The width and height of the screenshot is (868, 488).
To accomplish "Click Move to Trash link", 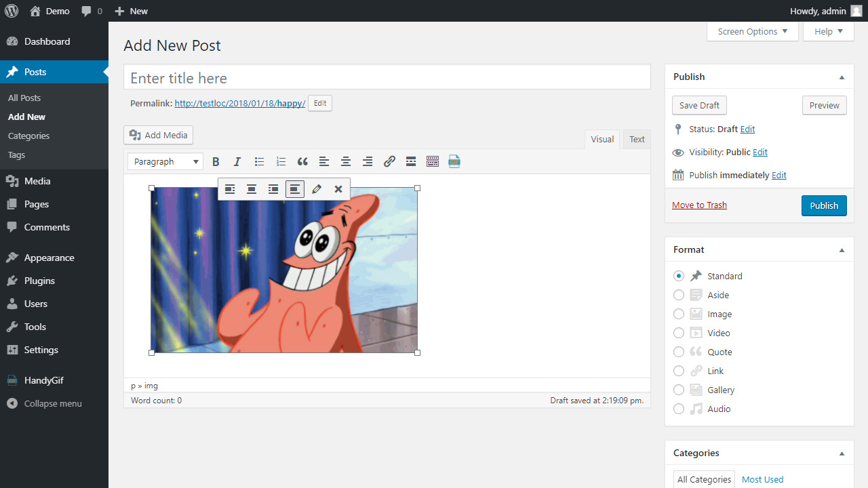I will (699, 205).
